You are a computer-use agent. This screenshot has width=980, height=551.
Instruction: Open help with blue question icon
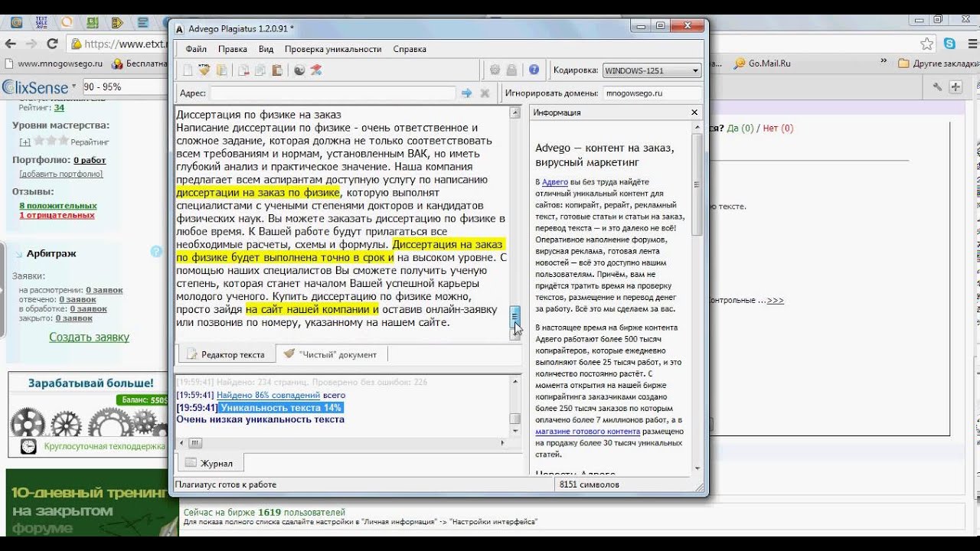tap(534, 70)
